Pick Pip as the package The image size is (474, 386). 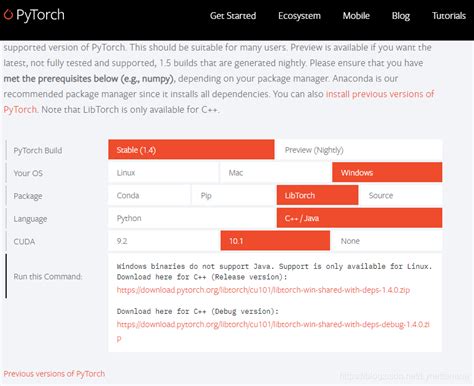pos(233,195)
